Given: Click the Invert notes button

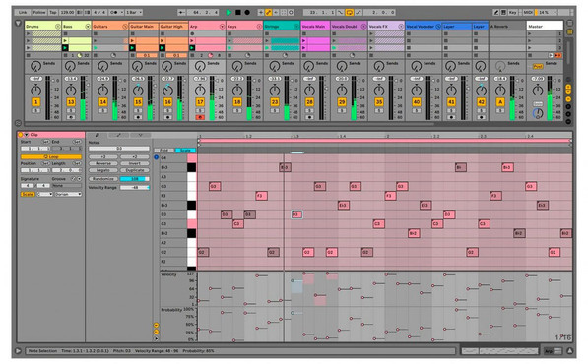Looking at the screenshot, I should tap(135, 163).
